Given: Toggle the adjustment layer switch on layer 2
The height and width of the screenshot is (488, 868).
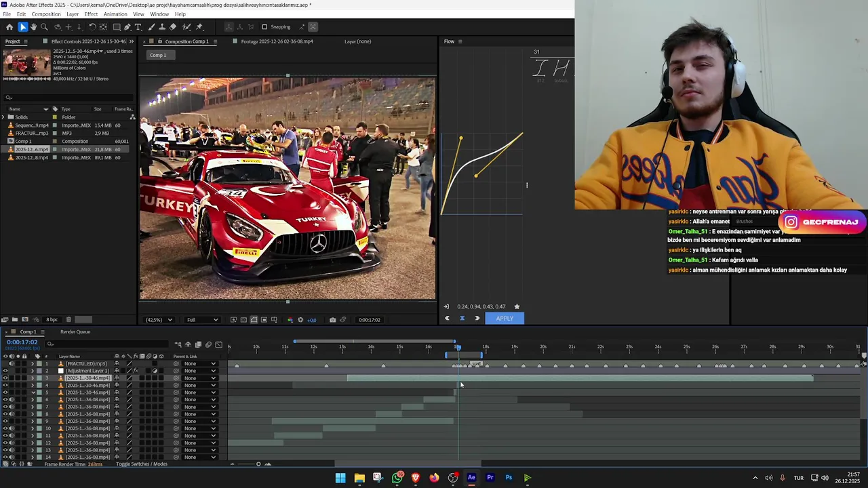Looking at the screenshot, I should click(155, 371).
